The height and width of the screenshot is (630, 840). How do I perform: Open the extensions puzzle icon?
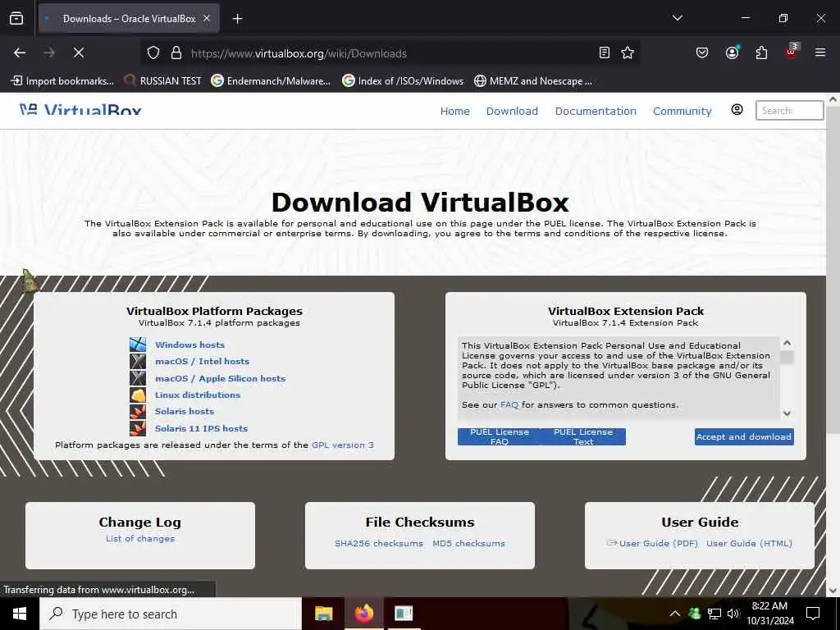(761, 52)
